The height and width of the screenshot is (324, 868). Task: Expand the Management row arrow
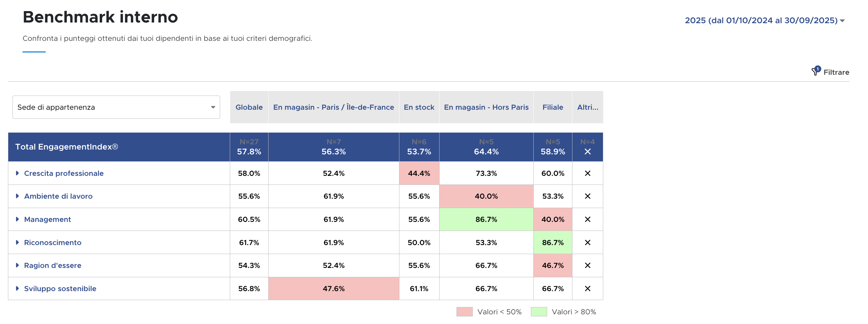coord(17,219)
